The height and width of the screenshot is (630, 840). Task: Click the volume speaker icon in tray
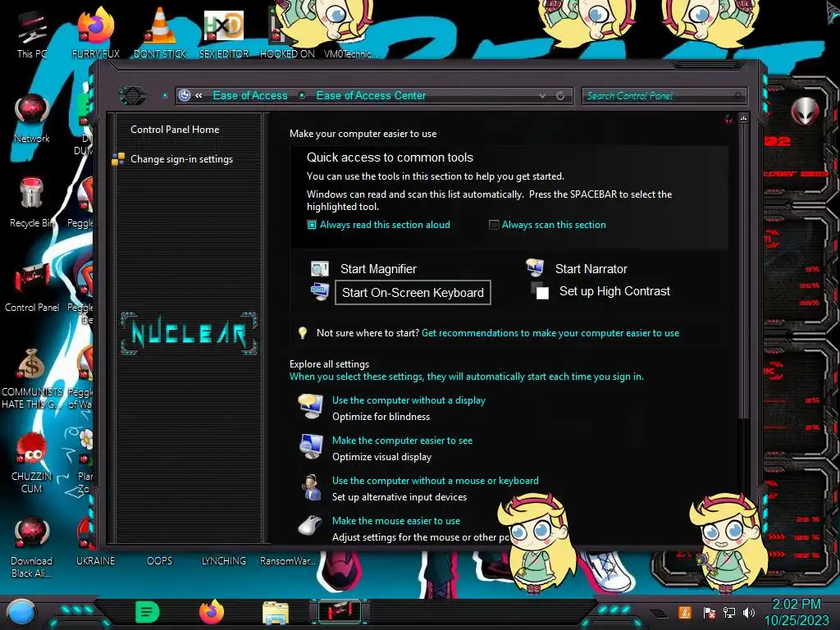[x=749, y=612]
